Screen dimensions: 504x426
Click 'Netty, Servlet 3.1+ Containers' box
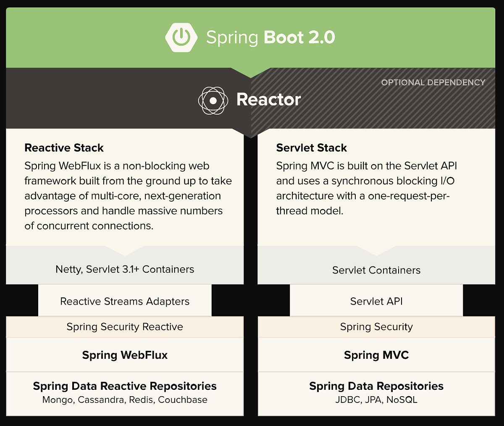(125, 266)
